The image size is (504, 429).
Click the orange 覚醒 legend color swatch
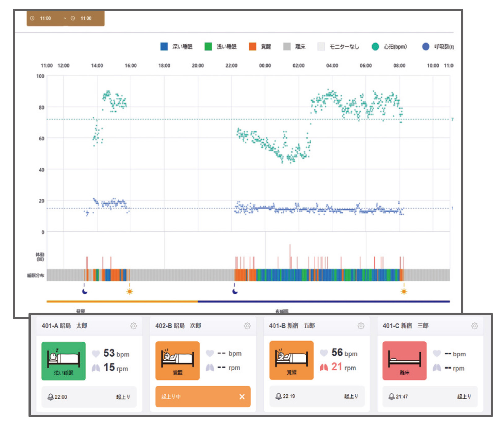[x=252, y=47]
